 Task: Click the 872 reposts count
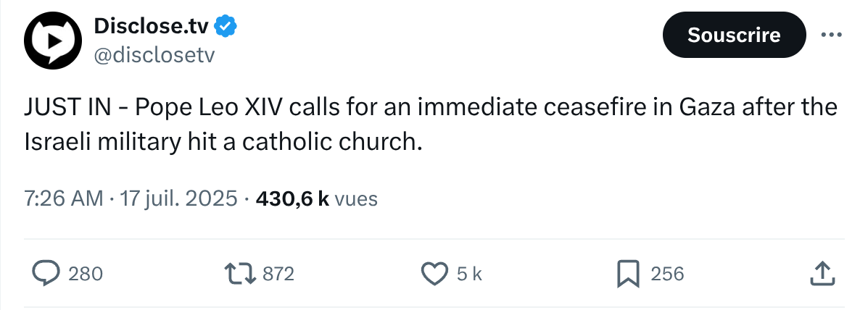[x=278, y=274]
